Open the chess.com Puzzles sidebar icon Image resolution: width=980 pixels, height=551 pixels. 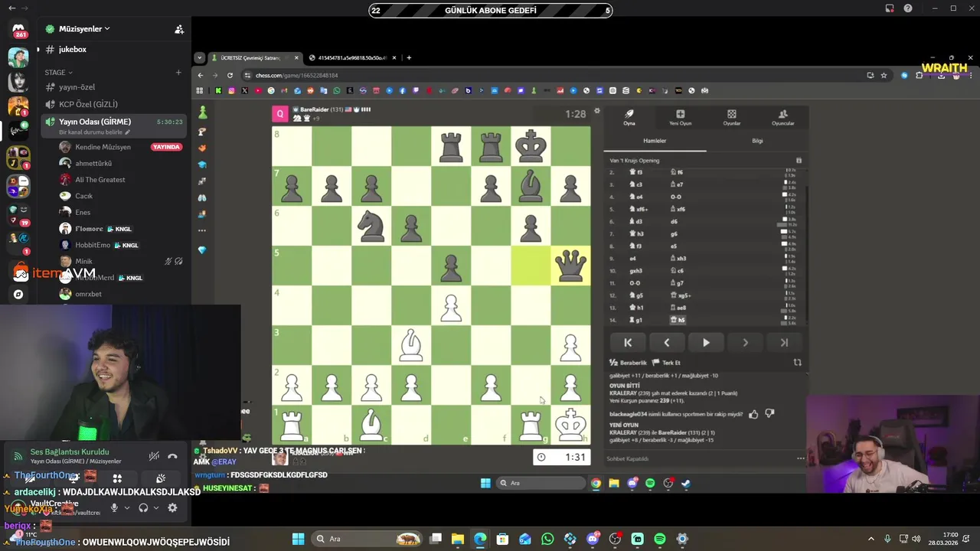202,148
